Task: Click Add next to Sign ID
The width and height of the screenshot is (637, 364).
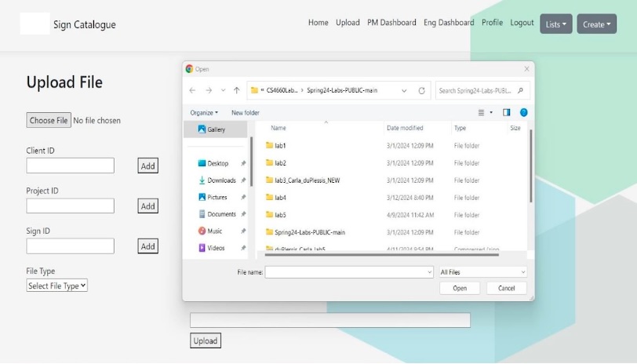Action: 147,246
